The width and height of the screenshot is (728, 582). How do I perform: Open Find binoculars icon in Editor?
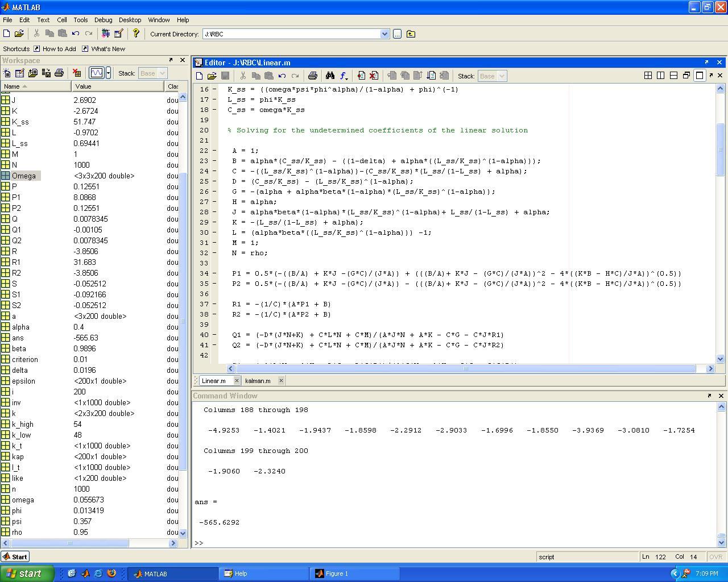coord(330,76)
